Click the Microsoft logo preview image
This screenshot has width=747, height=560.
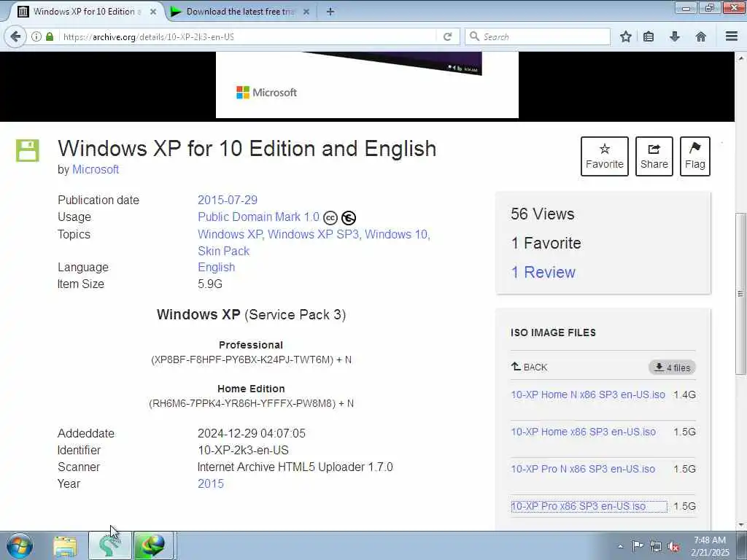pos(367,85)
